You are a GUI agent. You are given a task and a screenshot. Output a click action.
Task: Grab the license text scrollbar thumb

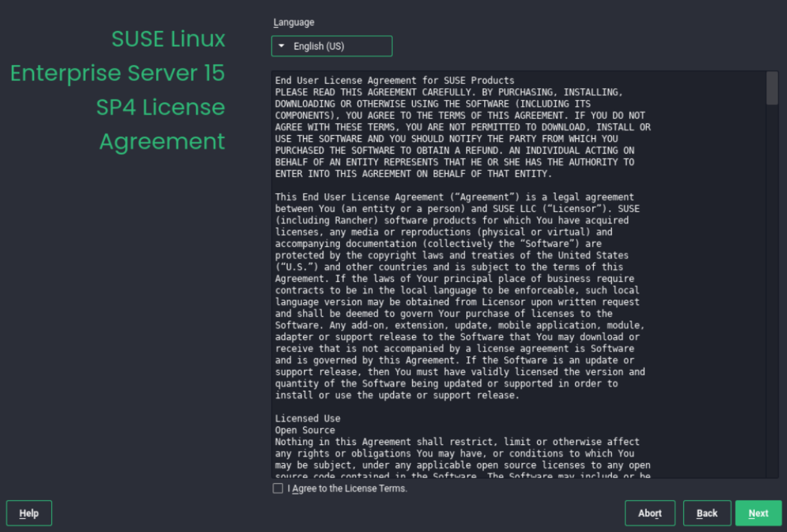[772, 88]
